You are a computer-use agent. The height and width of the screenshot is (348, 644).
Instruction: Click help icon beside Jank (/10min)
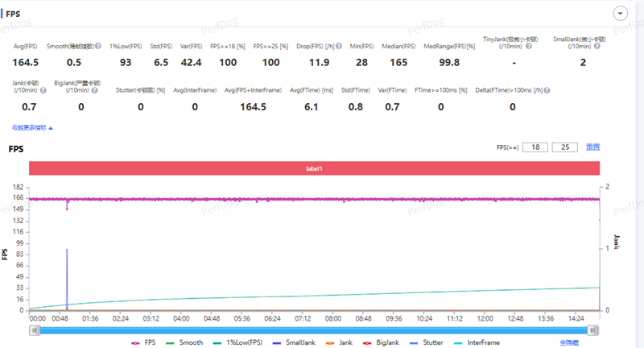coord(43,90)
